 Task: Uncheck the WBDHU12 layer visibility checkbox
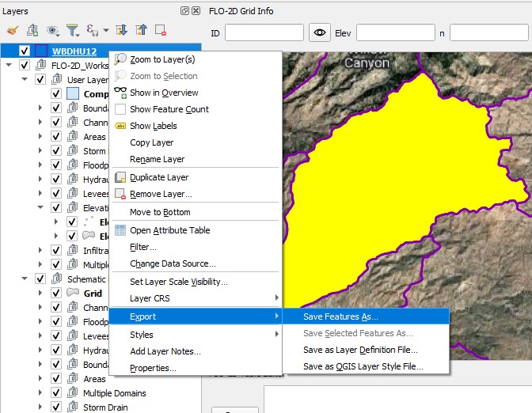[x=25, y=51]
